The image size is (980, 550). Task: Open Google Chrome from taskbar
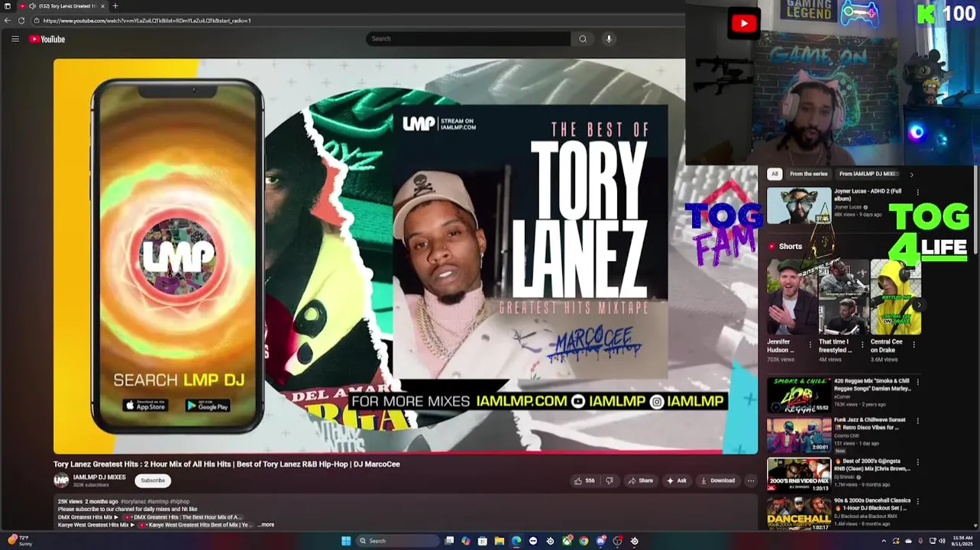coord(584,541)
